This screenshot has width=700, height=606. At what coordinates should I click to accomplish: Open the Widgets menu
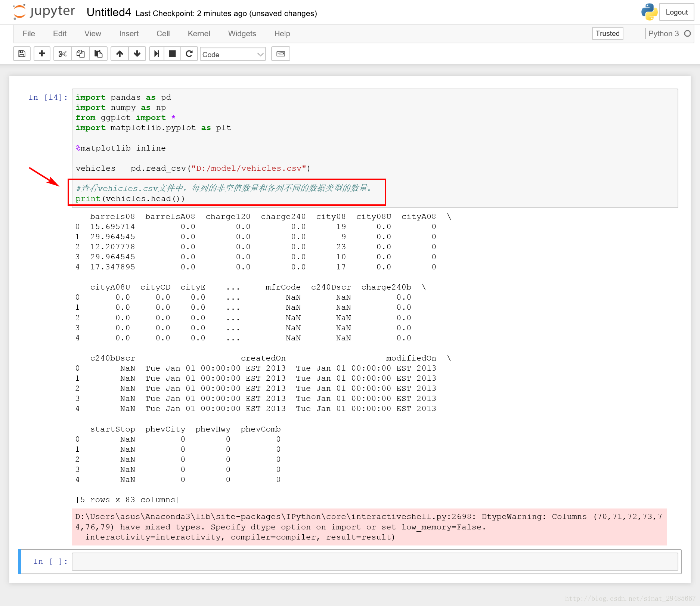coord(242,34)
